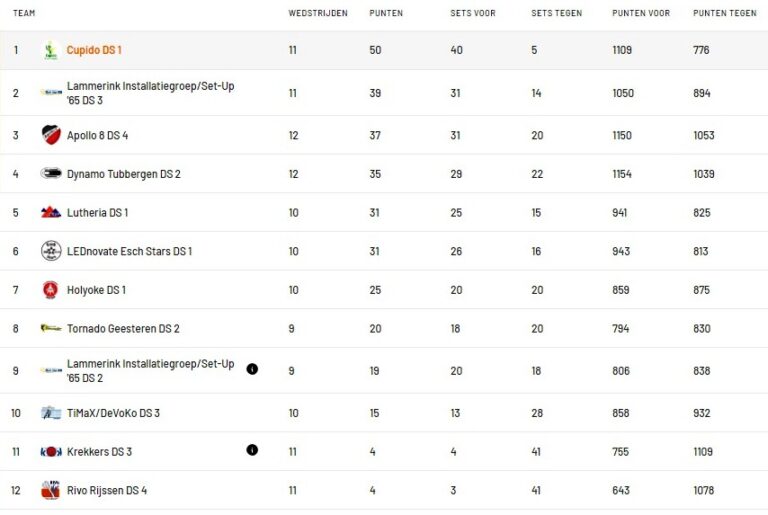Open the Cupido DS 1 team link
The width and height of the screenshot is (768, 515).
click(94, 50)
